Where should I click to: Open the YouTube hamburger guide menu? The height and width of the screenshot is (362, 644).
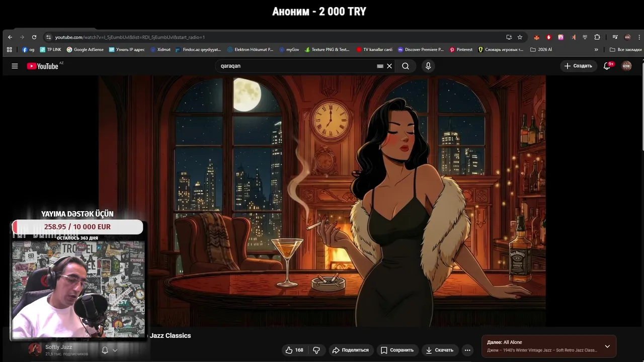tap(15, 66)
